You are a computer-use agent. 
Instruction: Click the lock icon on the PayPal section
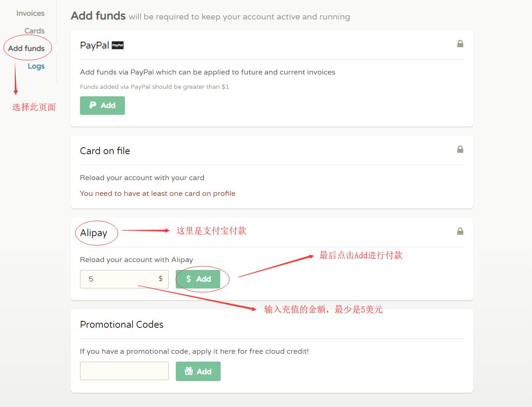[460, 44]
